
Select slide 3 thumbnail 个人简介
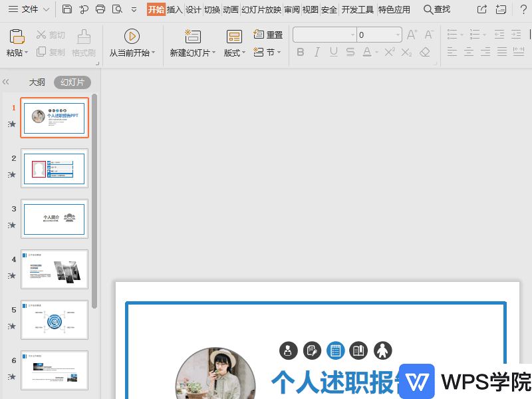click(x=55, y=219)
